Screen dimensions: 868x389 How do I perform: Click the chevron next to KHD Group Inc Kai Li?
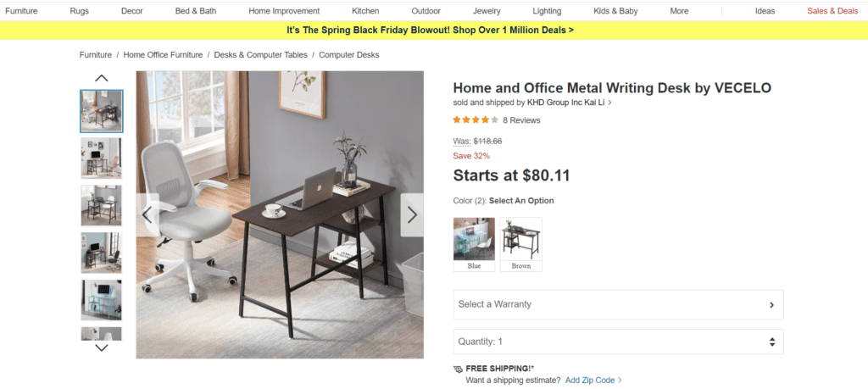click(x=609, y=103)
